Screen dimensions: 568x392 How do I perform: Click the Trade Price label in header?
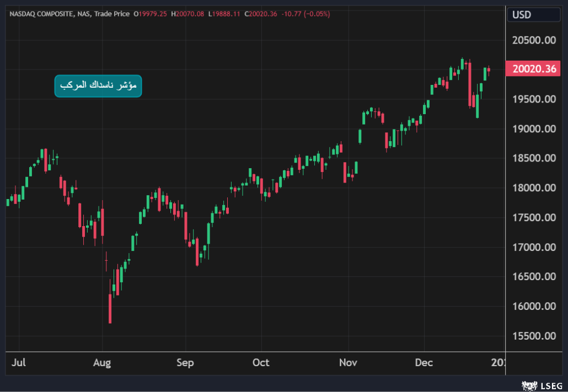pyautogui.click(x=112, y=14)
